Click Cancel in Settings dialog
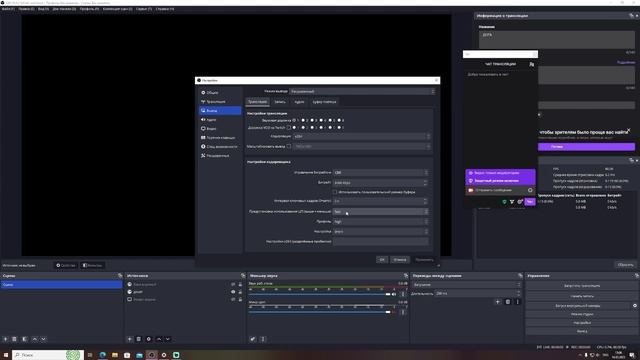 (x=400, y=260)
